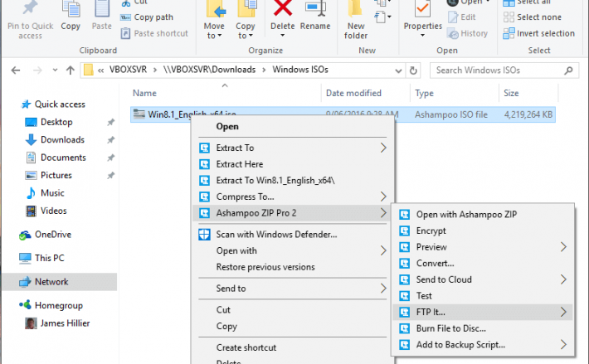The height and width of the screenshot is (364, 589).
Task: Open the recent locations dropdown arrow
Action: click(55, 70)
